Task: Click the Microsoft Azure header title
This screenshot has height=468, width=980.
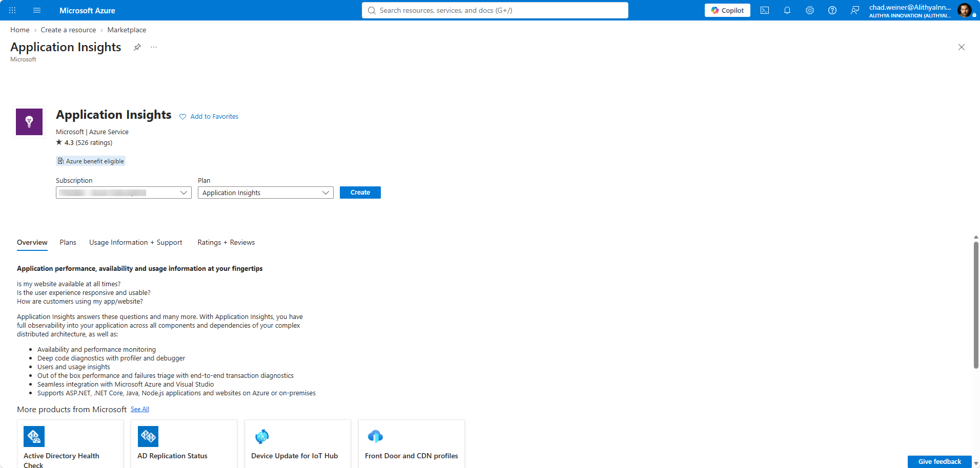Action: 87,10
